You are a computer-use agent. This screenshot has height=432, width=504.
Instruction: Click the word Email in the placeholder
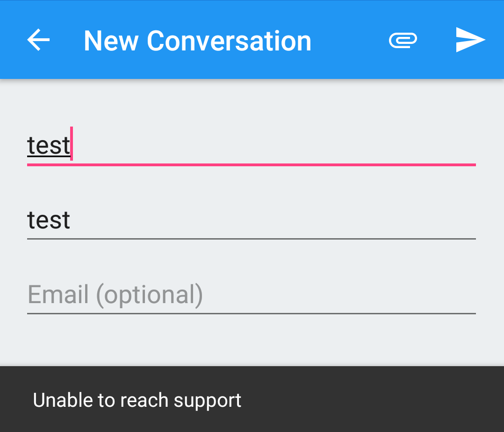[58, 294]
